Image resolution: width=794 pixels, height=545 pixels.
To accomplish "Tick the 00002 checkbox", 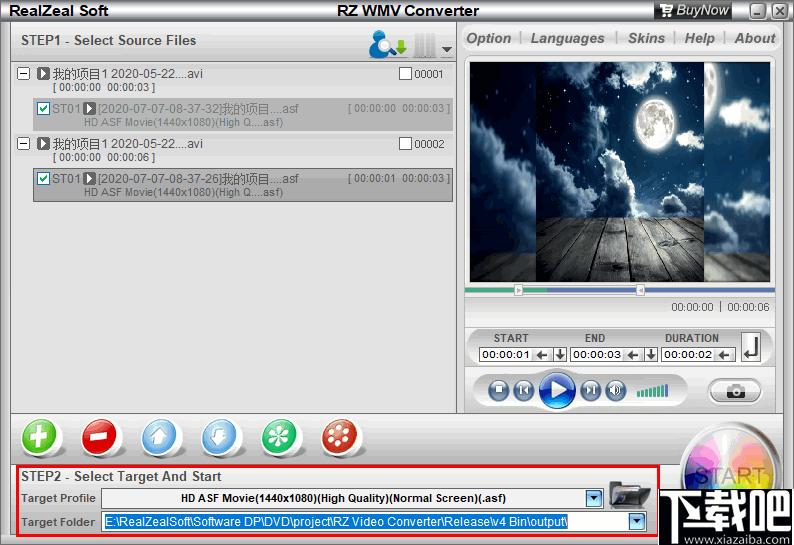I will pyautogui.click(x=405, y=144).
